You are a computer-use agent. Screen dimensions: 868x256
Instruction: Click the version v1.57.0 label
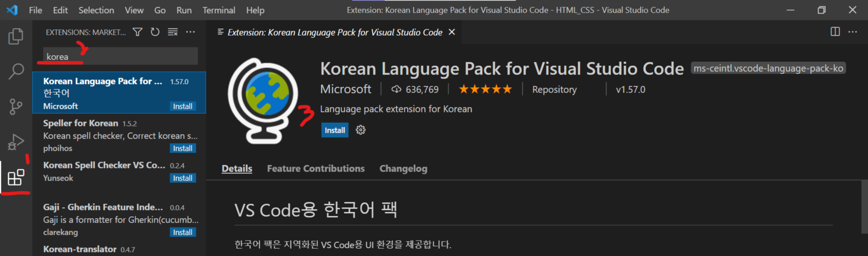pyautogui.click(x=631, y=89)
